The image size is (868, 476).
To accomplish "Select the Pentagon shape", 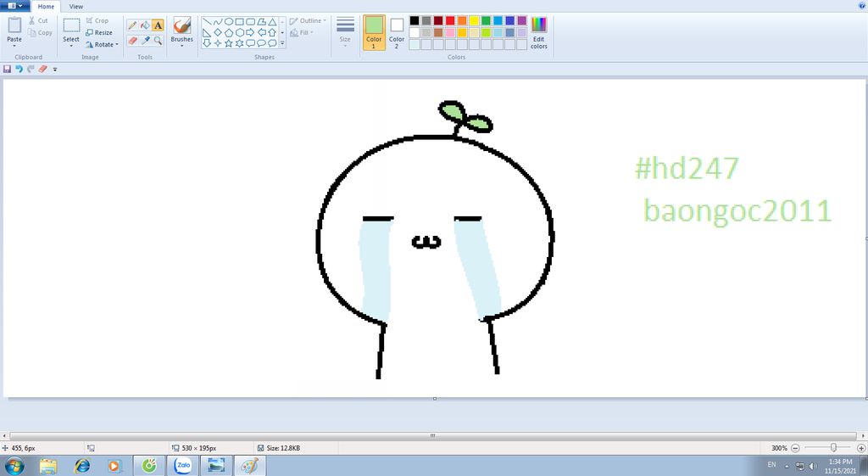I will 229,32.
